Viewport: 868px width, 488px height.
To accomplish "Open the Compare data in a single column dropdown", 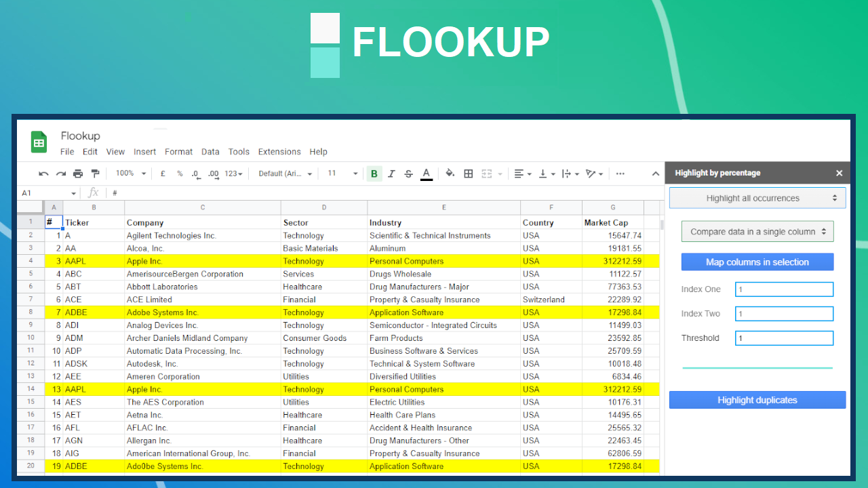I will point(757,230).
